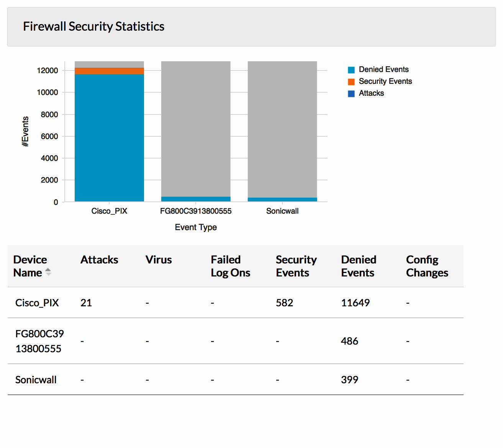Click the blue Denied Events segment on Sonicwall bar
Image resolution: width=503 pixels, height=448 pixels.
pyautogui.click(x=282, y=198)
